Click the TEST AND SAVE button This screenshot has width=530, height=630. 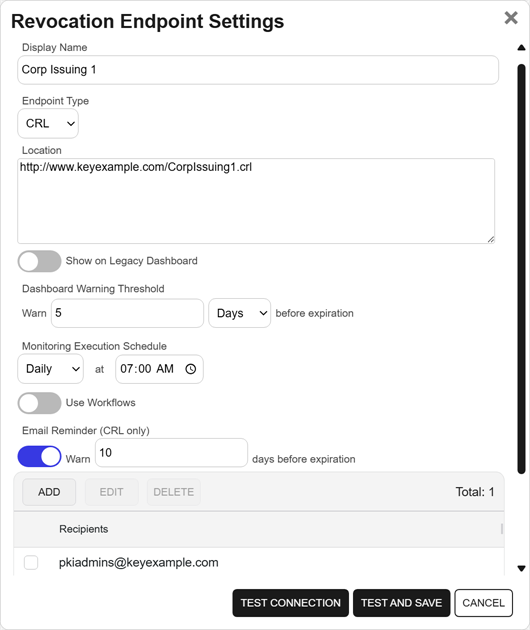click(401, 603)
